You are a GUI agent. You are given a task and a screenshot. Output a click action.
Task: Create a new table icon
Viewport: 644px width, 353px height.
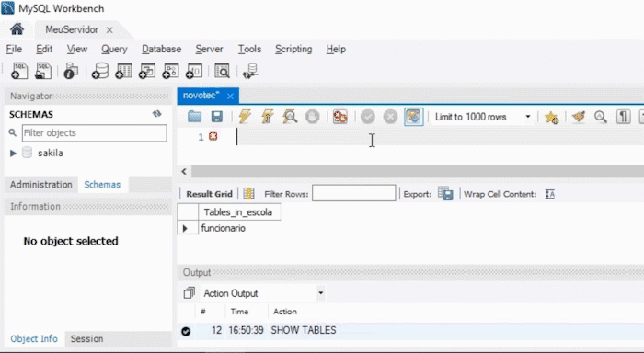click(x=123, y=71)
